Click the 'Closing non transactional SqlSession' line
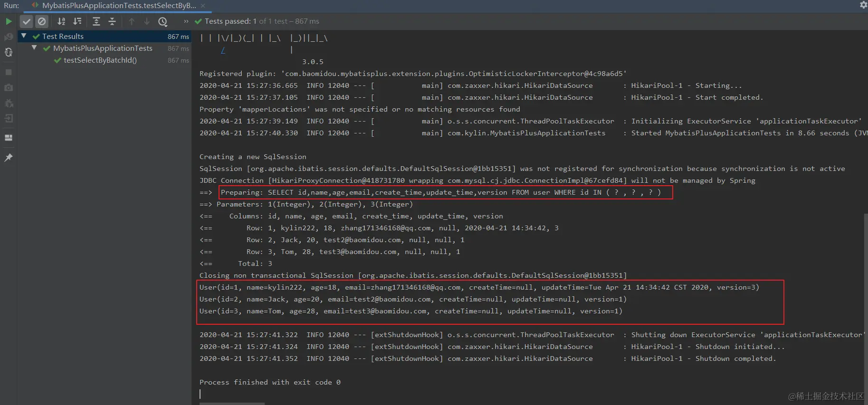 pyautogui.click(x=413, y=275)
